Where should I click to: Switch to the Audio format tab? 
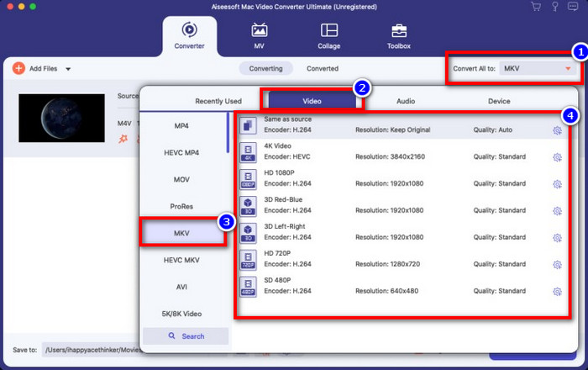(x=406, y=101)
